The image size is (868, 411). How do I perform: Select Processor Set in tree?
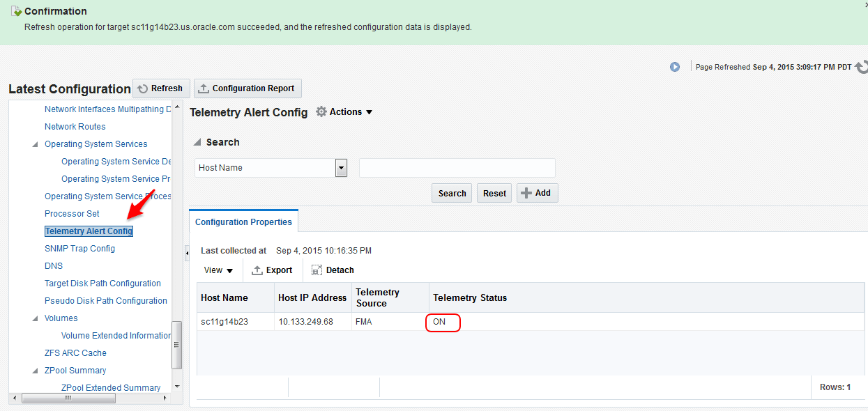click(x=72, y=214)
